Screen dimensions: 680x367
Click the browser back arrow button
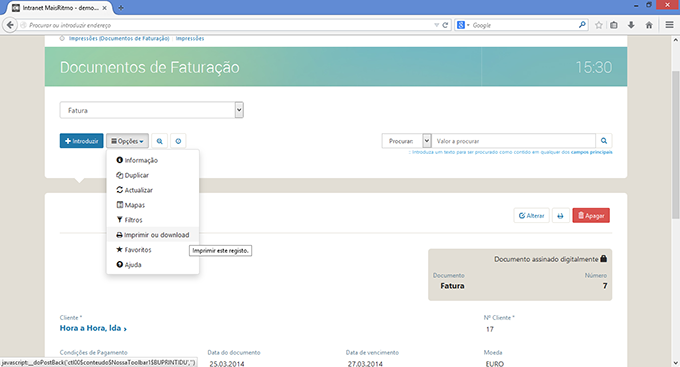pyautogui.click(x=10, y=25)
